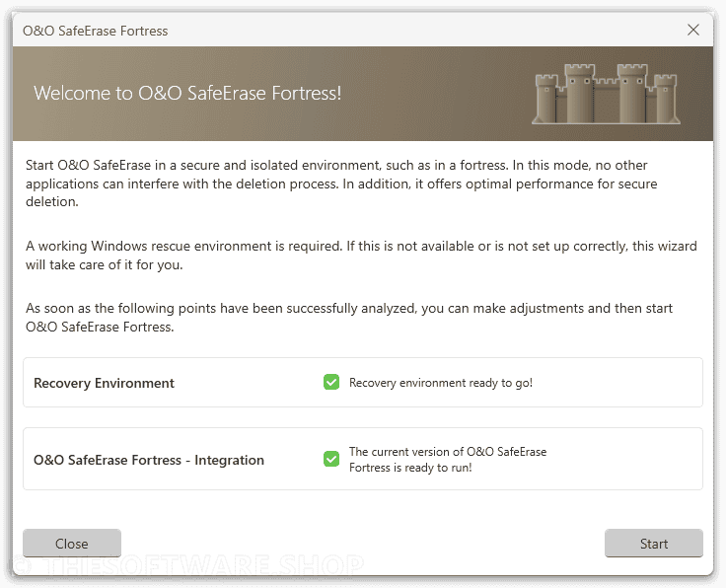This screenshot has height=588, width=726.
Task: Start O&O SafeErase Fortress with Start button
Action: click(654, 543)
